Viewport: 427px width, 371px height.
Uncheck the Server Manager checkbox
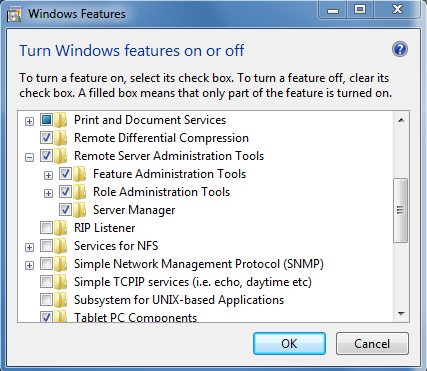pos(65,209)
